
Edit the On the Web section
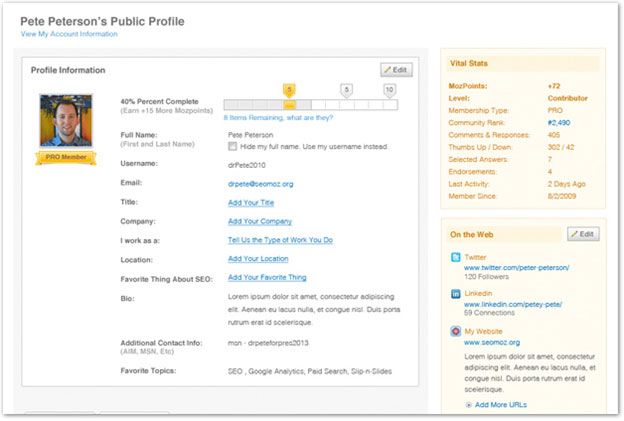[583, 234]
